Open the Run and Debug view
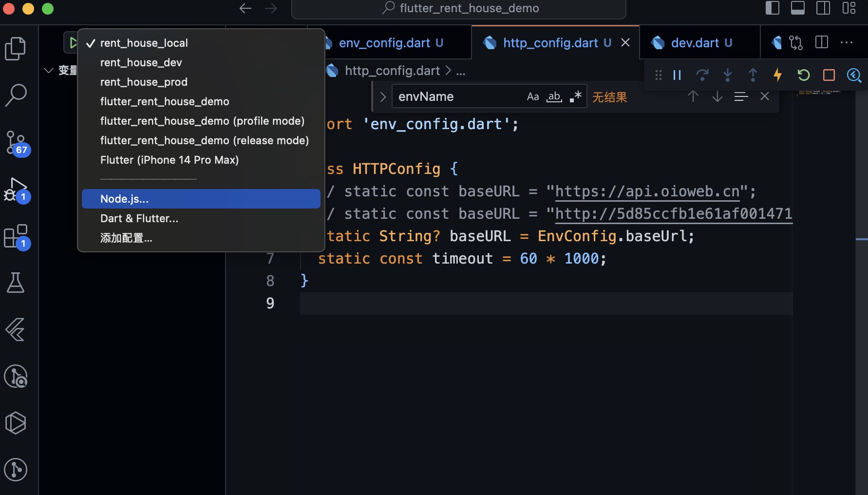Image resolution: width=868 pixels, height=495 pixels. (x=17, y=190)
